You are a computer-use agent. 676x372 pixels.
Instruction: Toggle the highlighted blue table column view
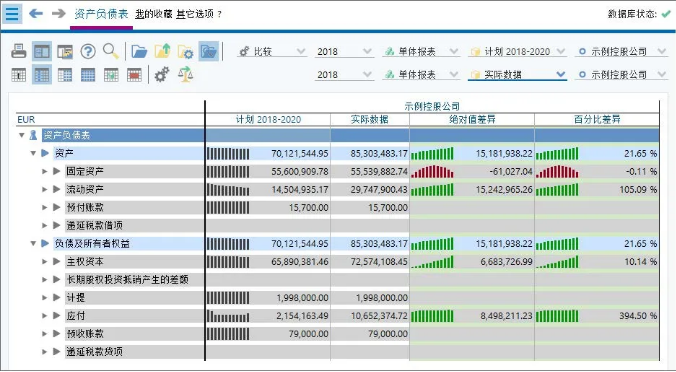(42, 75)
